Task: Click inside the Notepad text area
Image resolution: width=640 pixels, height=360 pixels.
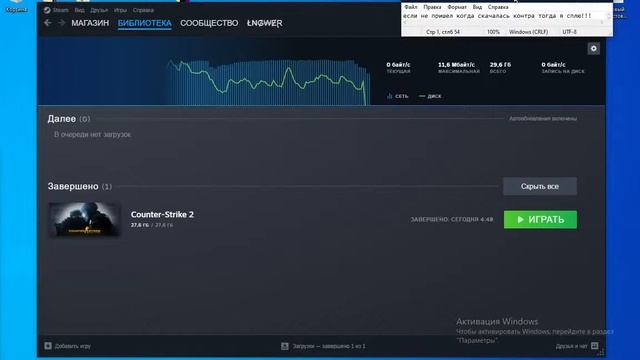Action: click(504, 16)
